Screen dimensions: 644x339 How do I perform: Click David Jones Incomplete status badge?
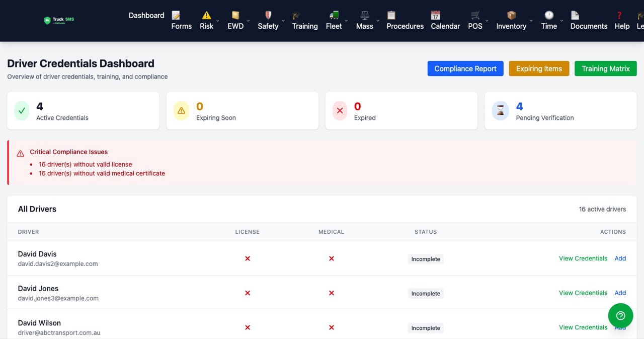426,293
